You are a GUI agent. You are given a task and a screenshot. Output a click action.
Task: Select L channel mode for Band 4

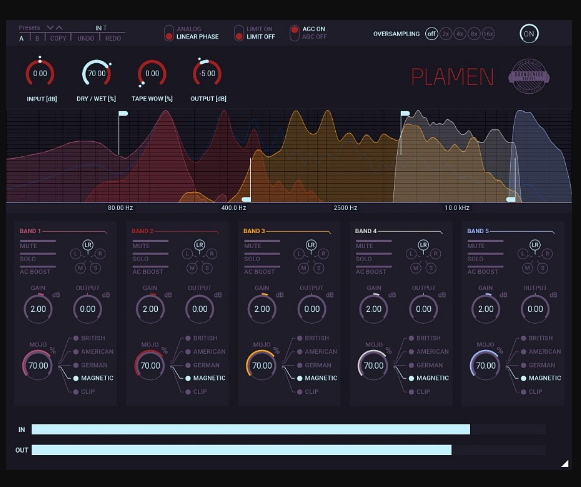tap(411, 254)
